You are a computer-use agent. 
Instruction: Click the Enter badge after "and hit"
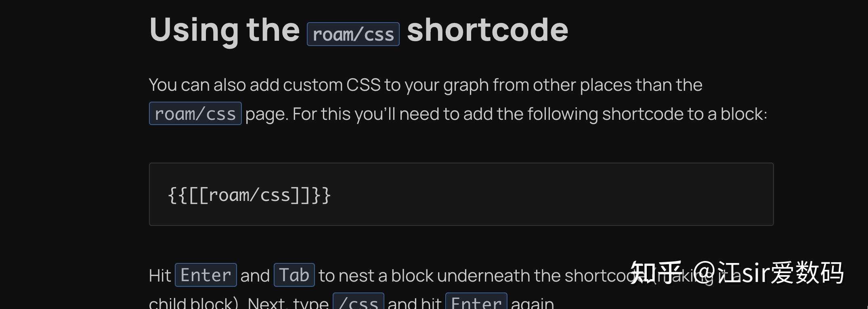pyautogui.click(x=476, y=302)
